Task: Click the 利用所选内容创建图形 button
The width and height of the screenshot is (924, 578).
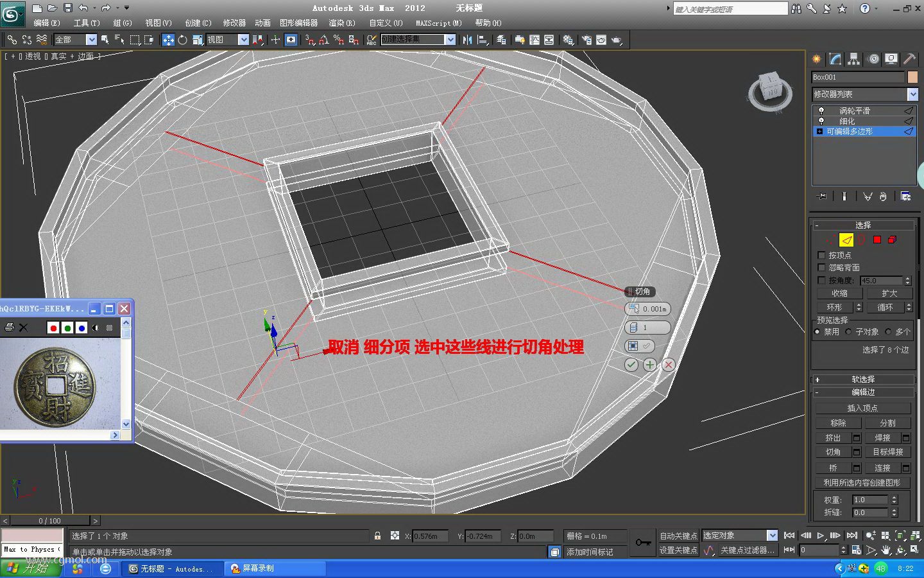Action: click(x=863, y=483)
